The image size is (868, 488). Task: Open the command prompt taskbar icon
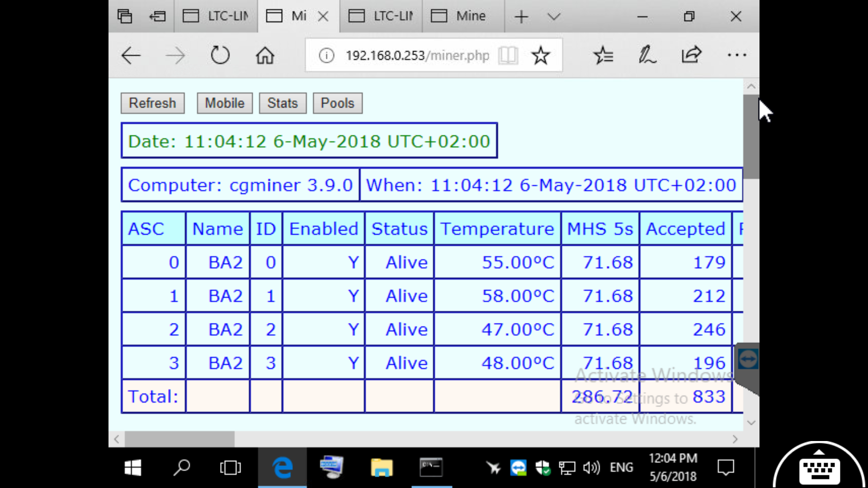pyautogui.click(x=431, y=468)
